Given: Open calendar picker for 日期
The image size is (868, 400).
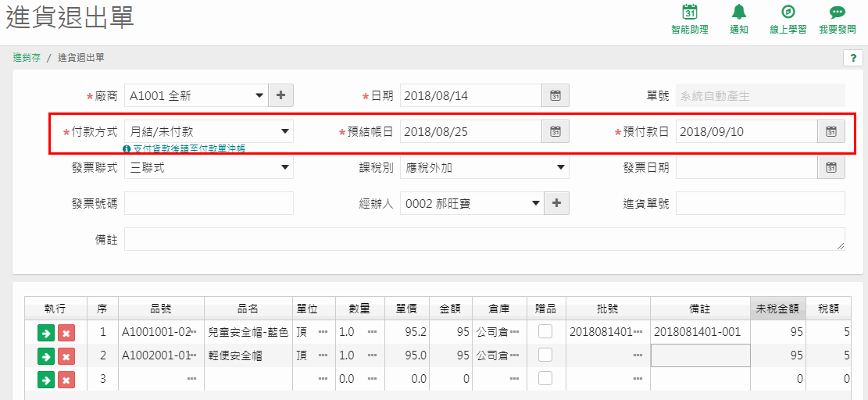Looking at the screenshot, I should tap(555, 95).
